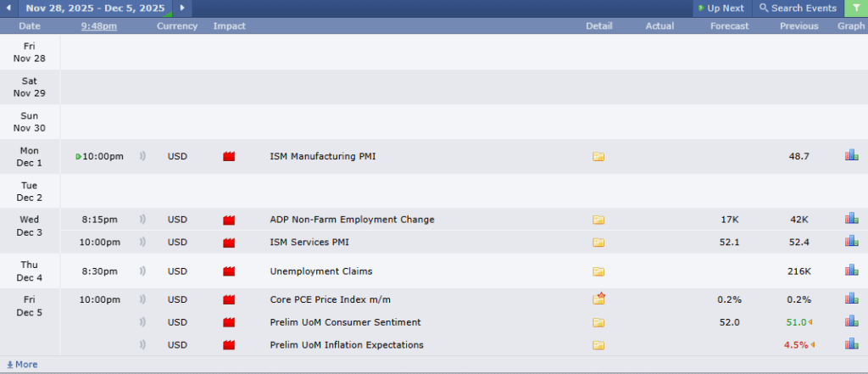Click the Up Next button
The height and width of the screenshot is (374, 868).
720,8
